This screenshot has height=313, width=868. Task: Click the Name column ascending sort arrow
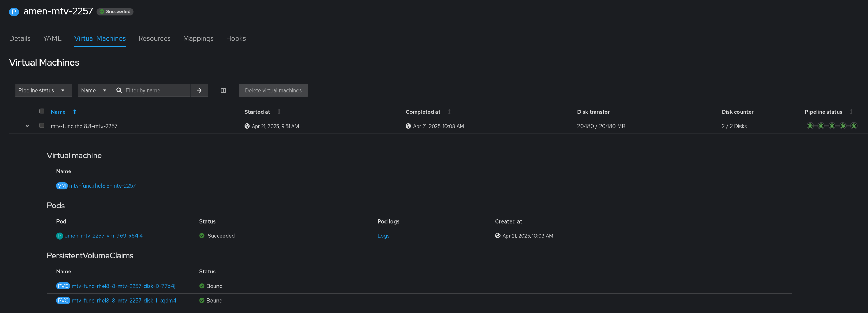coord(75,112)
